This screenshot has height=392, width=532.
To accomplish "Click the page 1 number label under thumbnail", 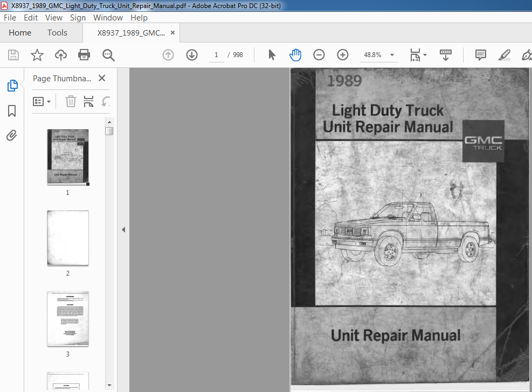I will pos(67,192).
